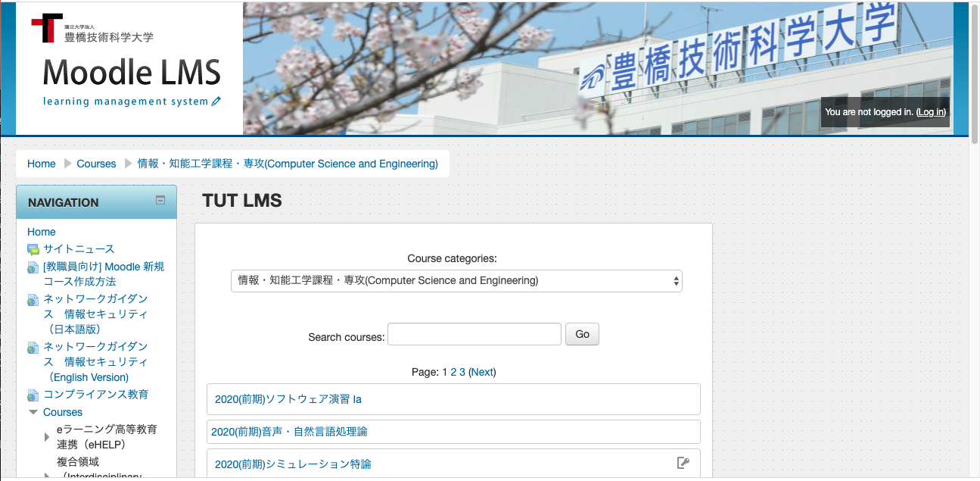Open Home in breadcrumb
Image resolution: width=980 pixels, height=481 pixels.
click(x=42, y=164)
